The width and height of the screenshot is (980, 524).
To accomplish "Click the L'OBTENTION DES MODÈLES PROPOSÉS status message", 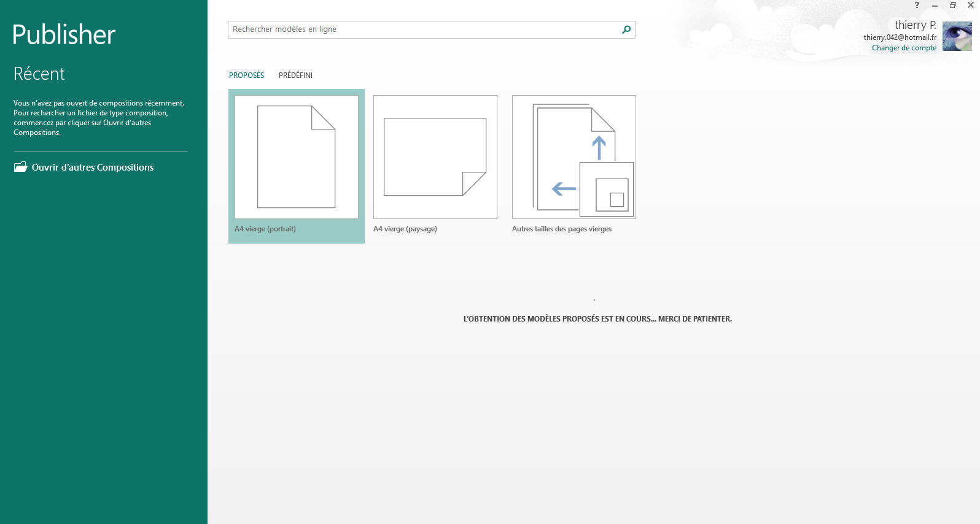I will pos(597,319).
